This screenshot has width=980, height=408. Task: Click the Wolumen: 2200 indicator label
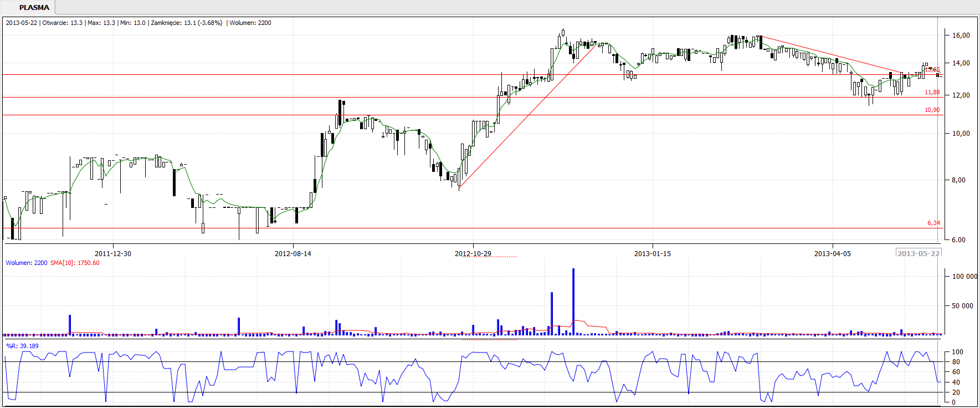coord(27,263)
